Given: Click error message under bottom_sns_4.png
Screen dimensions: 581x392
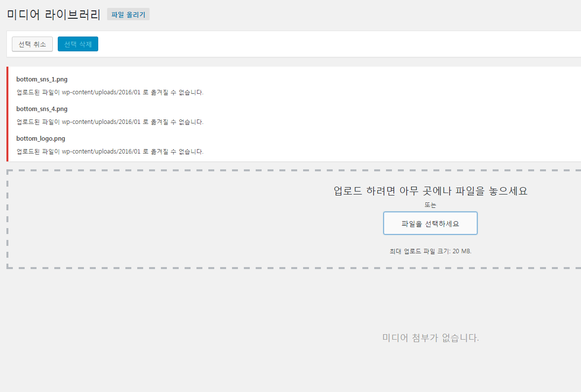Looking at the screenshot, I should point(110,122).
